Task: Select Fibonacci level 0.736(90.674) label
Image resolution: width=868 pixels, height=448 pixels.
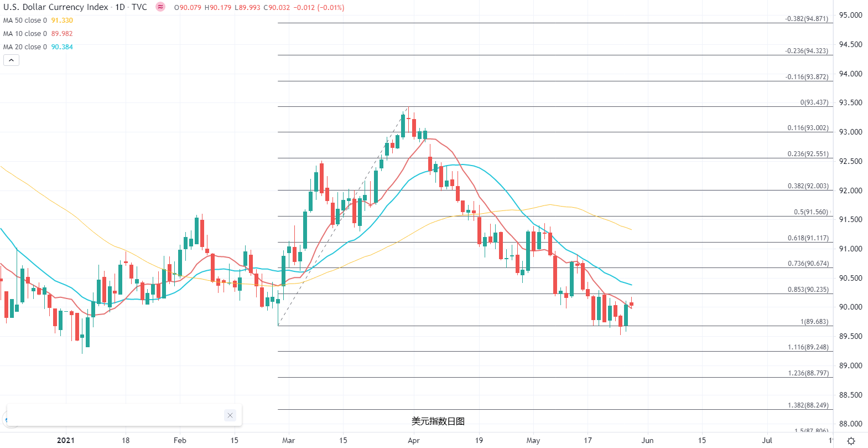Action: [808, 264]
